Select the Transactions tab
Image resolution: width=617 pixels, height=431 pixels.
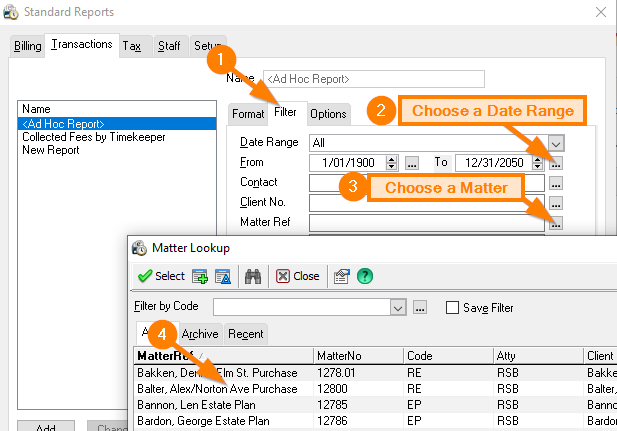pos(82,44)
